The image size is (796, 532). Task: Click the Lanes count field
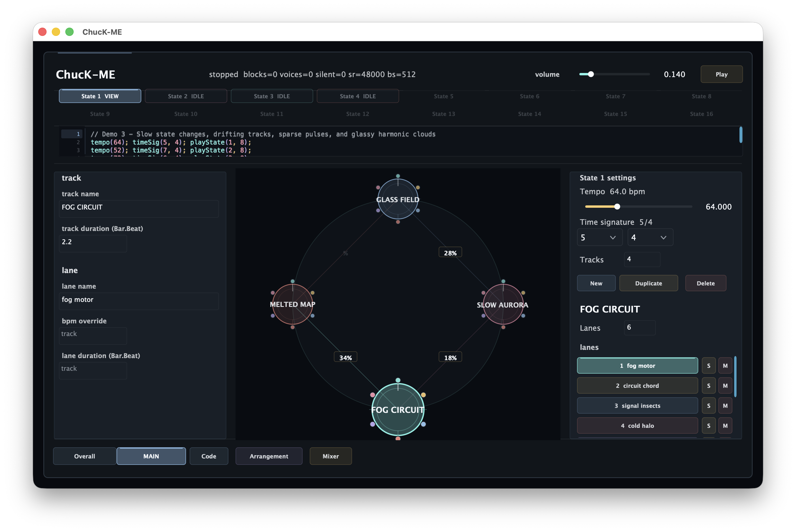click(x=639, y=328)
